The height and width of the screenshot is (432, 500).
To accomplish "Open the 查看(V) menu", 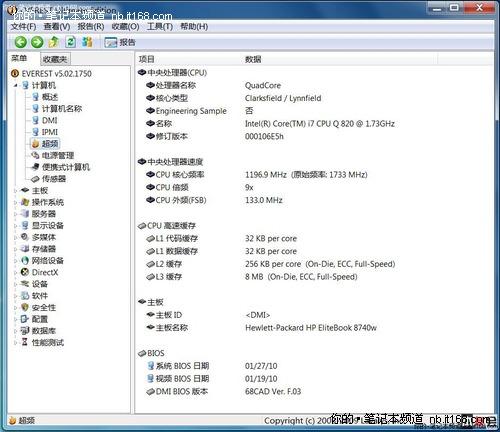I will point(57,26).
